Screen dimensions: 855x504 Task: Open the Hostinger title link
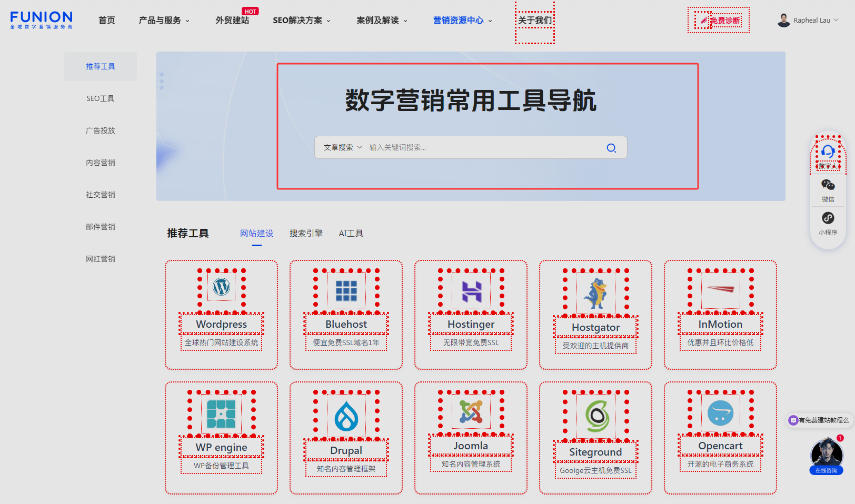coord(471,324)
